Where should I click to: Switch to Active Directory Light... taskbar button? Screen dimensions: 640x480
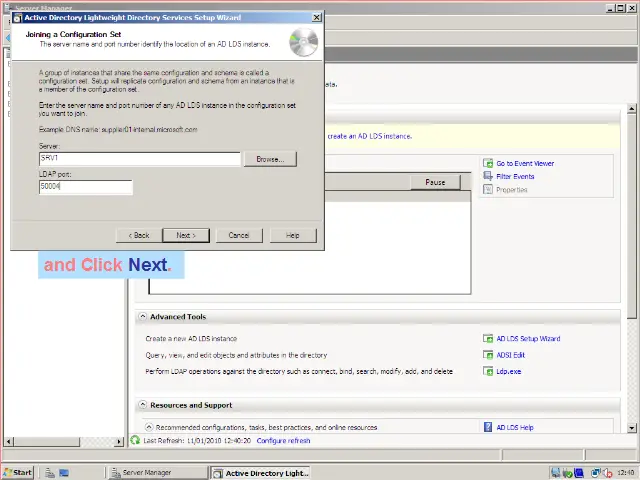click(260, 473)
